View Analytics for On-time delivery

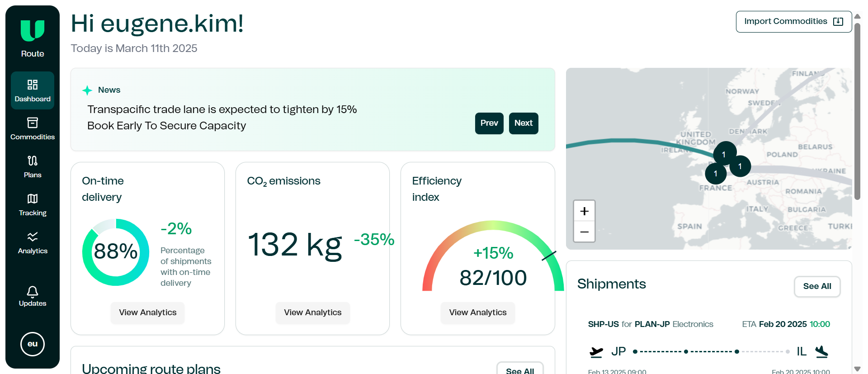click(x=147, y=312)
